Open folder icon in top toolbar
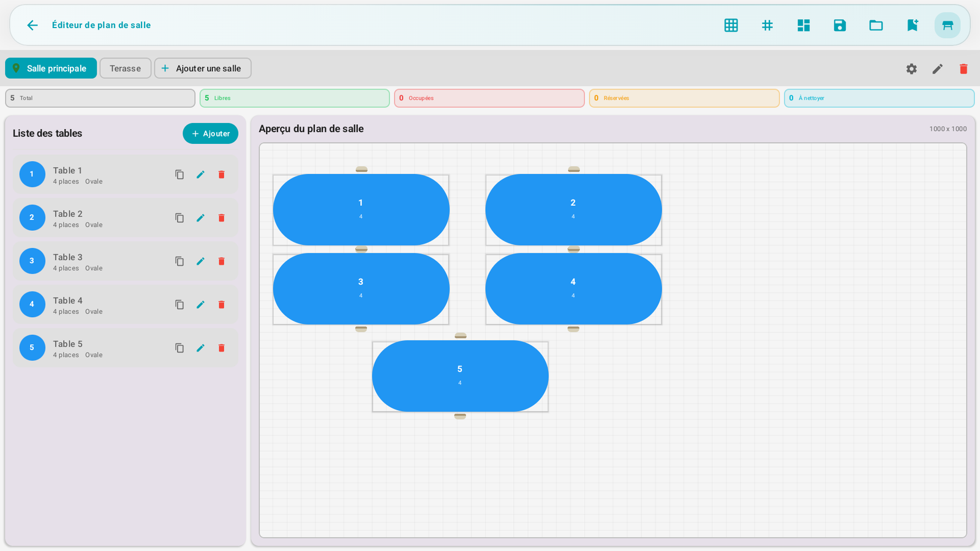The width and height of the screenshot is (980, 551). tap(876, 25)
